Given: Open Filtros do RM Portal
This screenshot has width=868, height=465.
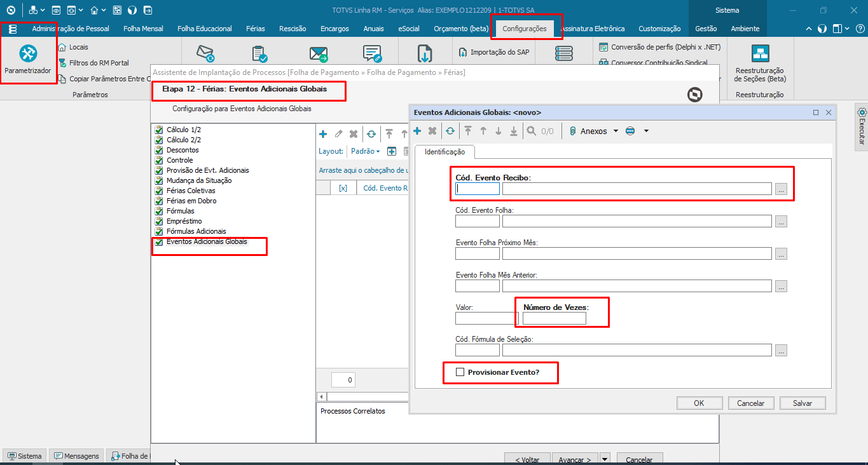Looking at the screenshot, I should coord(93,63).
